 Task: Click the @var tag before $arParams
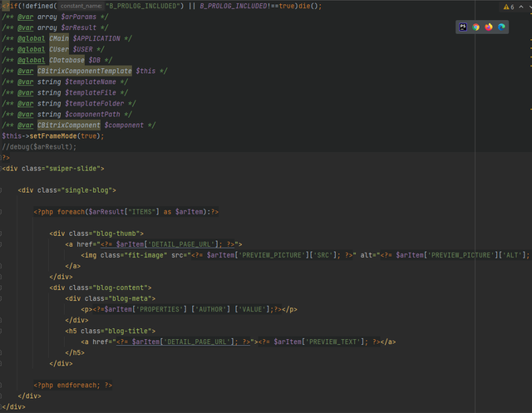tap(26, 17)
